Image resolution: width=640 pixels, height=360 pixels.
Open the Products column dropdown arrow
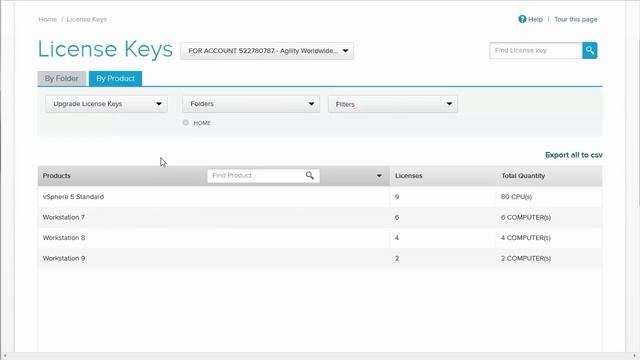point(379,176)
